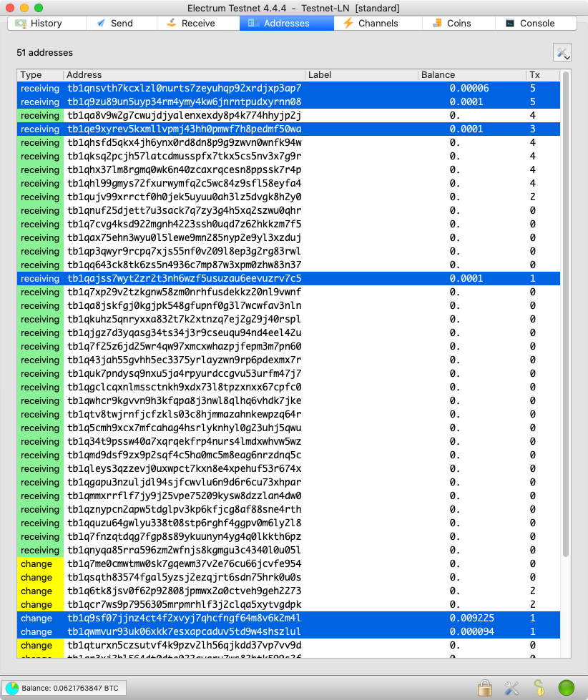The width and height of the screenshot is (588, 700).
Task: Sort the list by Address column header
Action: pos(184,75)
